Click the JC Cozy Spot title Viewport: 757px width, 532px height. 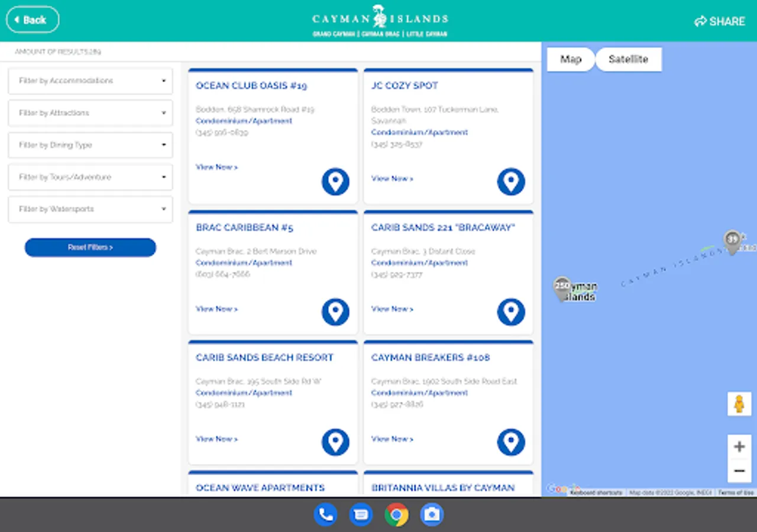(x=405, y=86)
